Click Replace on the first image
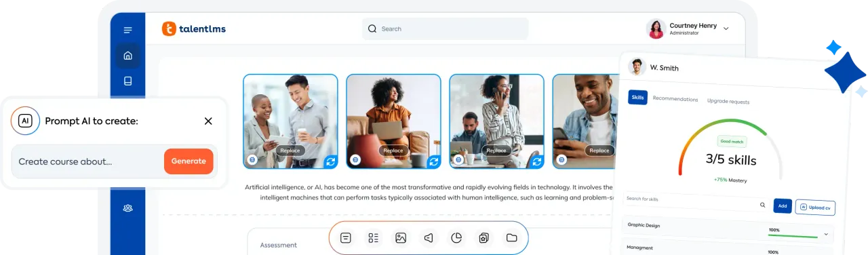The image size is (868, 255). coord(290,151)
